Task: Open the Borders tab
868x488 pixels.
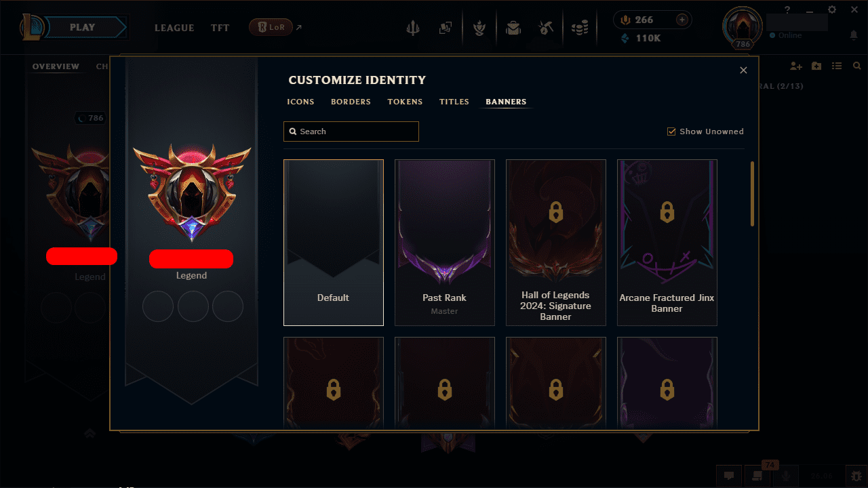Action: (351, 102)
